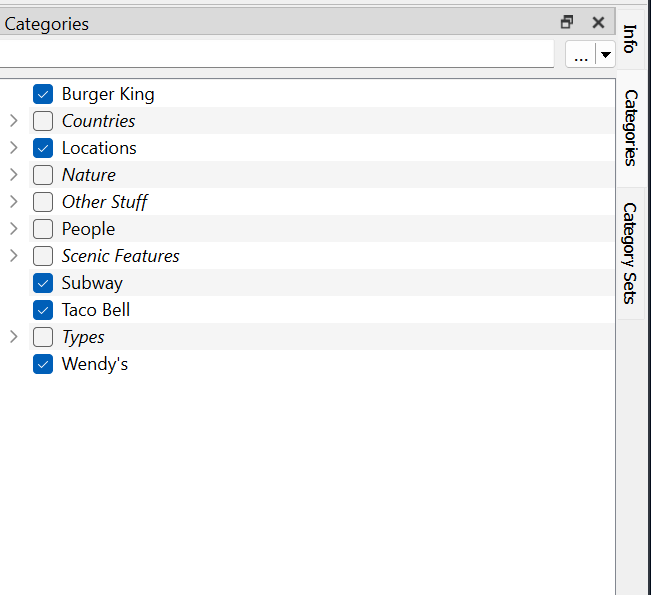This screenshot has width=651, height=595.
Task: Uncheck the Burger King checkbox
Action: [43, 94]
